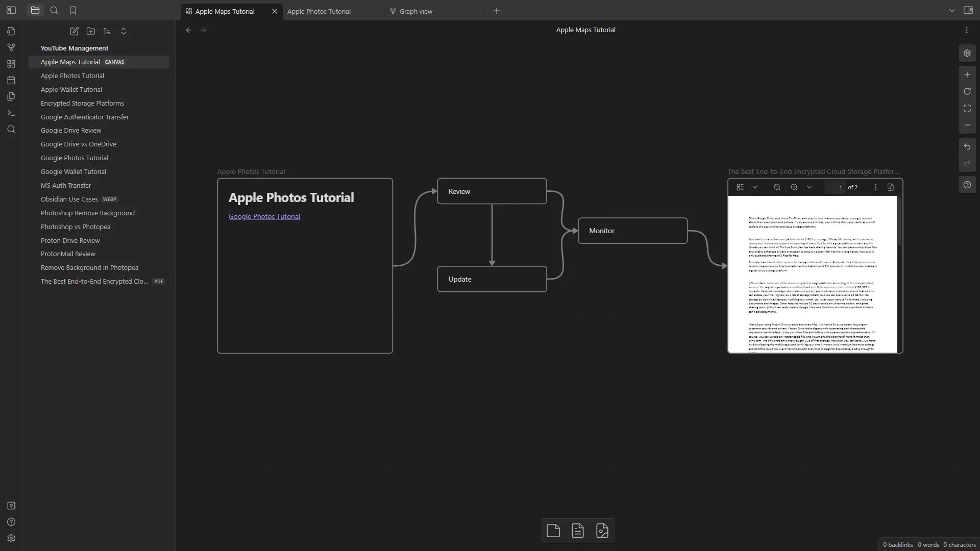
Task: Toggle the left sidebar
Action: click(11, 10)
